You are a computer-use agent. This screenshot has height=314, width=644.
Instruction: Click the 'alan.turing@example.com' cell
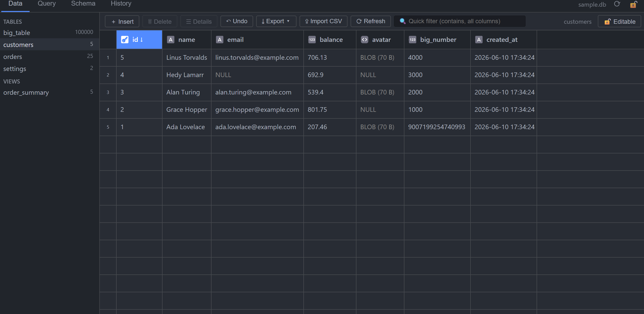(x=257, y=92)
